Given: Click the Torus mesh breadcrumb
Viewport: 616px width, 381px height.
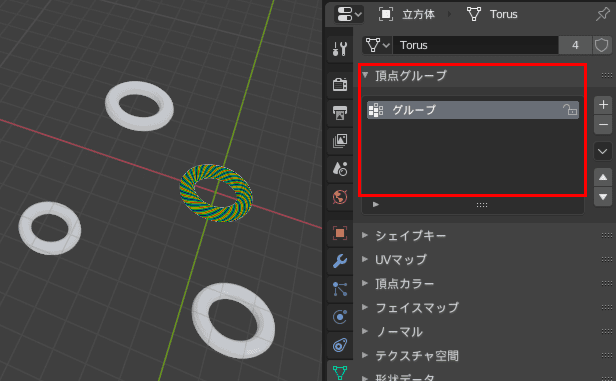Looking at the screenshot, I should tap(492, 14).
